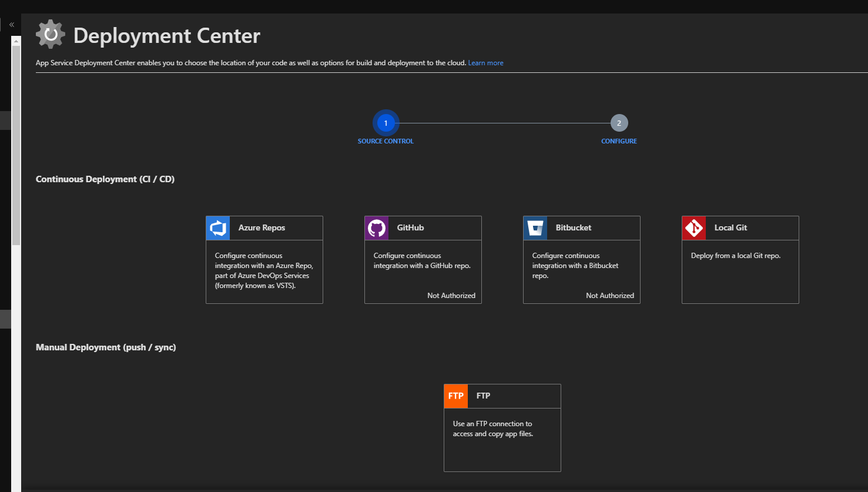Go to step 1 Source Control

(386, 123)
